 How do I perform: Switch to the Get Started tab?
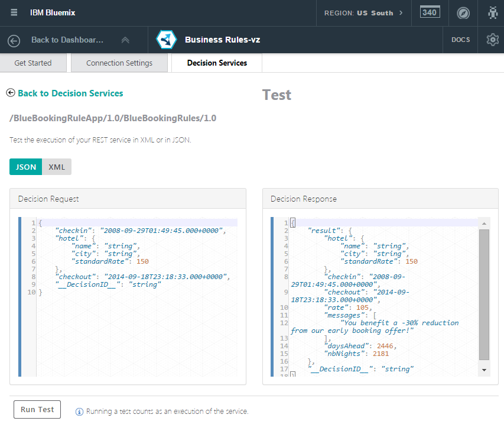point(33,63)
